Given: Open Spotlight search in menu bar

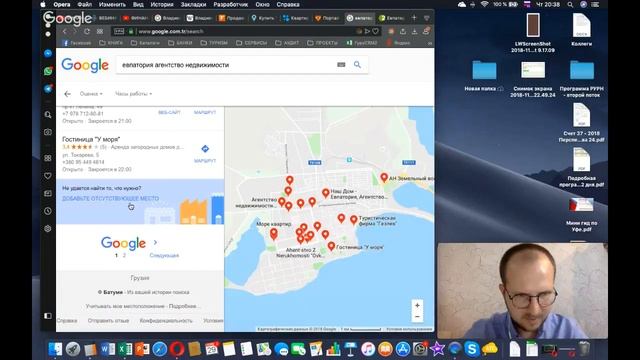Looking at the screenshot, I should [570, 4].
